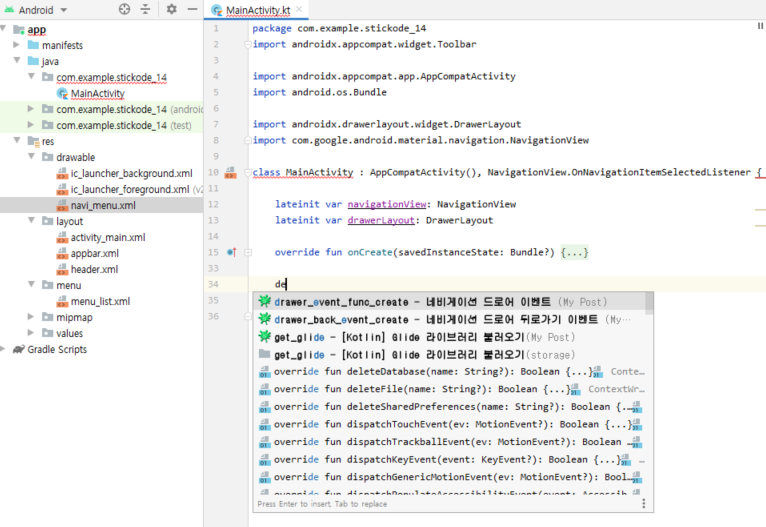This screenshot has height=527, width=766.
Task: Expand Gradle Scripts node
Action: point(3,349)
